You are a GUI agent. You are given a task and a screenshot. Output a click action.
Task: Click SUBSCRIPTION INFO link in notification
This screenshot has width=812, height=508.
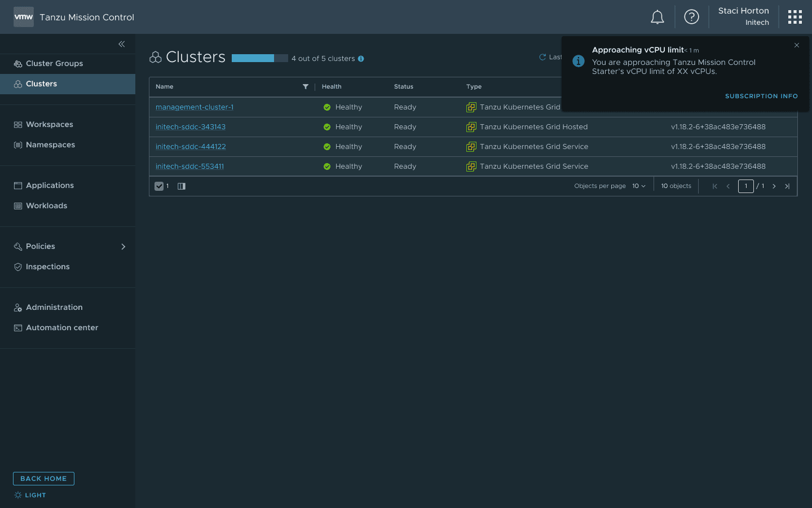(761, 97)
